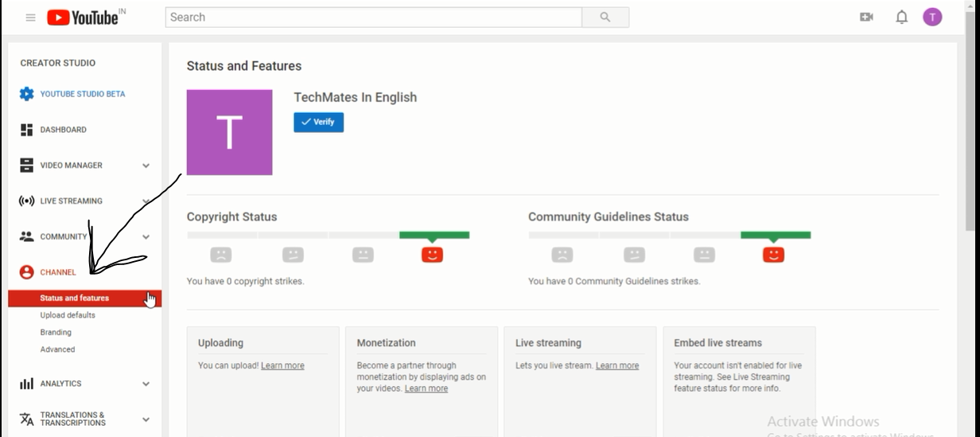The image size is (980, 437).
Task: Click the TechMates In English channel name
Action: 356,97
